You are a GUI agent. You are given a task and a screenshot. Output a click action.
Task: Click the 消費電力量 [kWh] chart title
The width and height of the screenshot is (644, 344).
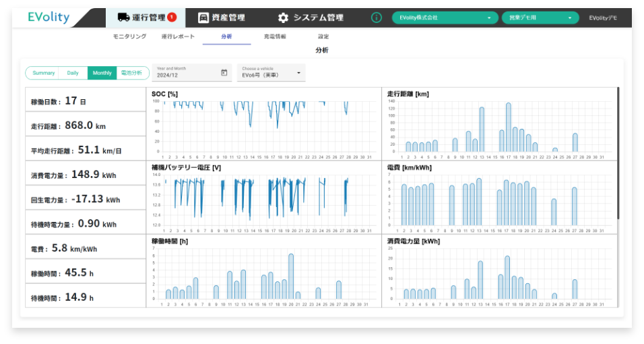413,241
